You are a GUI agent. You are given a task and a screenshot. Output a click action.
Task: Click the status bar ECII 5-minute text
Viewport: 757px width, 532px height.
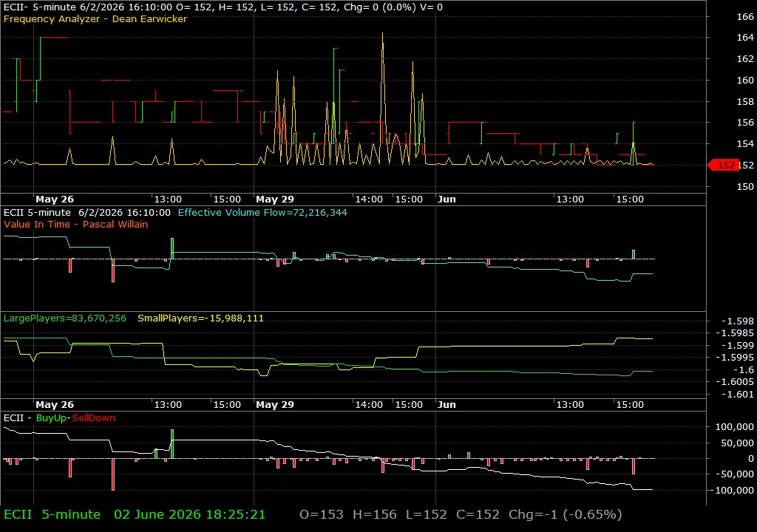pos(52,514)
